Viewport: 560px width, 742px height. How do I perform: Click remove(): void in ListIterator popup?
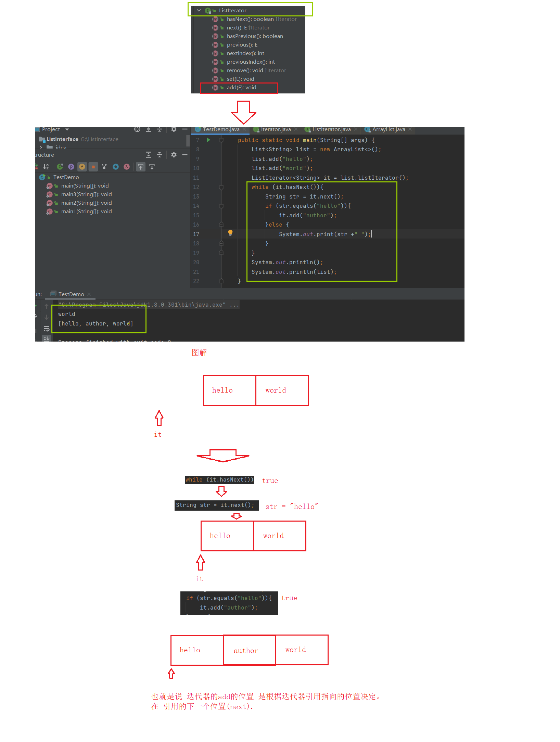(x=249, y=71)
